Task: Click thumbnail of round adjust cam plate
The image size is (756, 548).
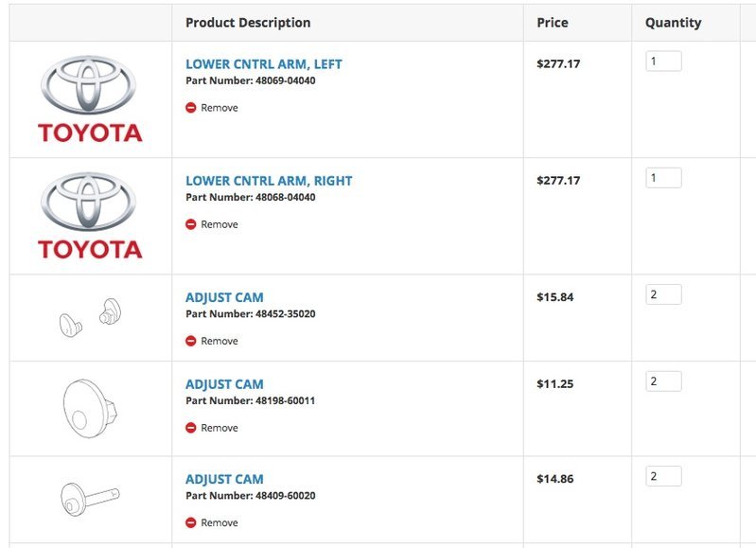Action: tap(90, 409)
